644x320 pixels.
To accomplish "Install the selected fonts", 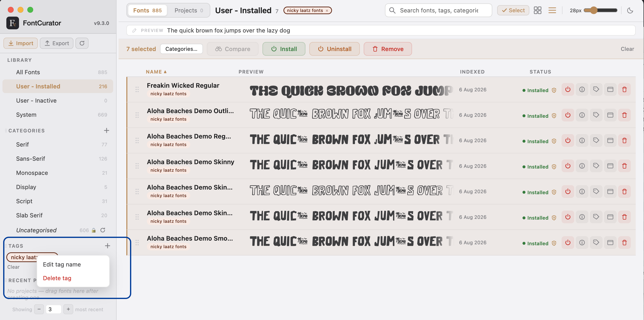I will click(x=284, y=49).
